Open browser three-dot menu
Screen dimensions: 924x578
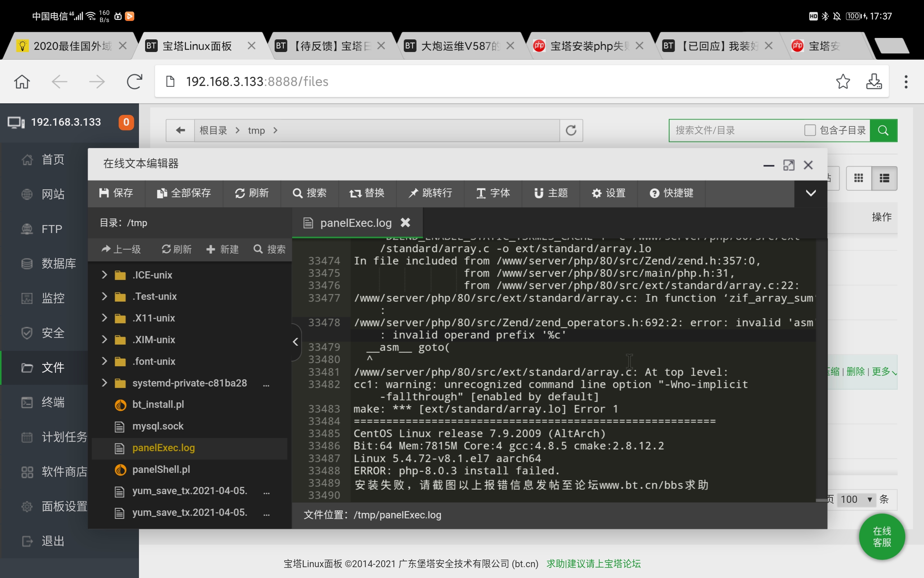click(906, 81)
